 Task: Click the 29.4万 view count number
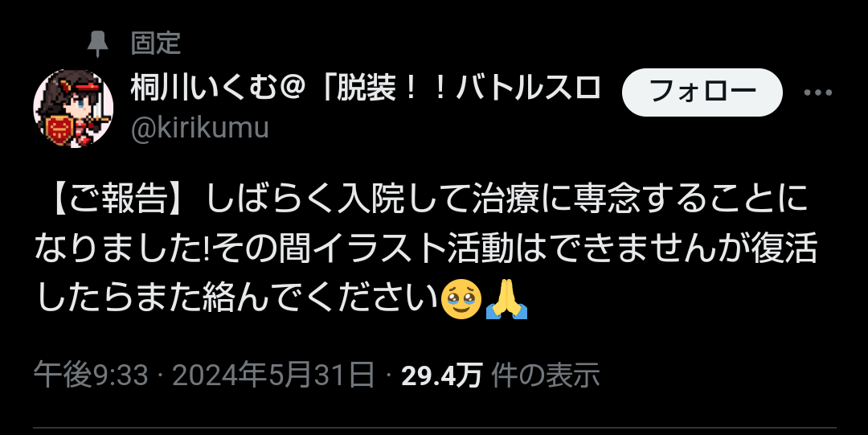(x=442, y=375)
